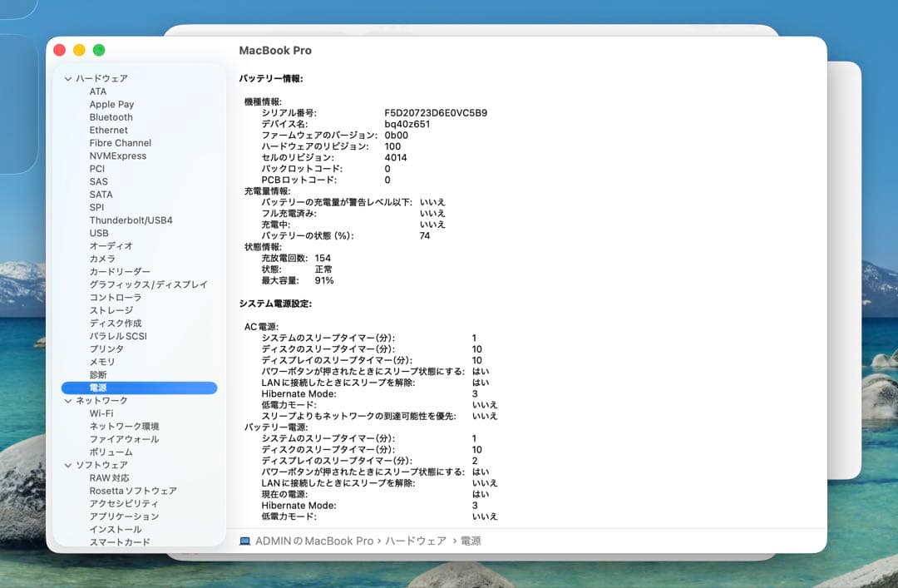Click the バッテリー情報 heading

(x=271, y=78)
